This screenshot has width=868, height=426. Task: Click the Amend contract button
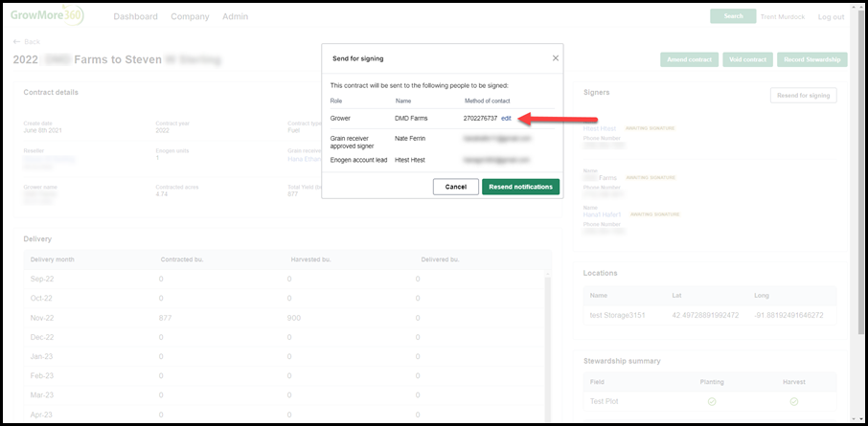689,59
